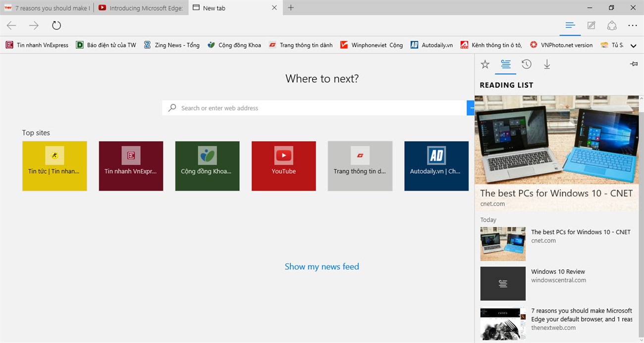Pin the hub pane with pin icon
This screenshot has height=343, width=644.
(x=634, y=64)
